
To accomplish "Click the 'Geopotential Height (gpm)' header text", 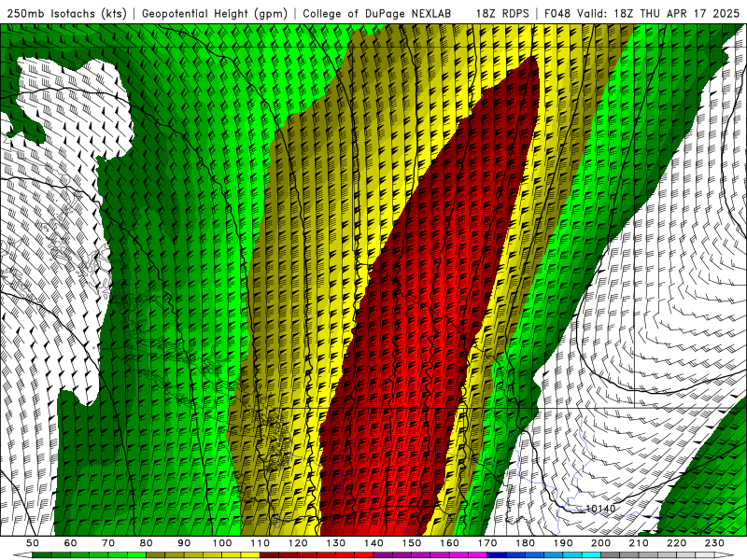I will (215, 14).
